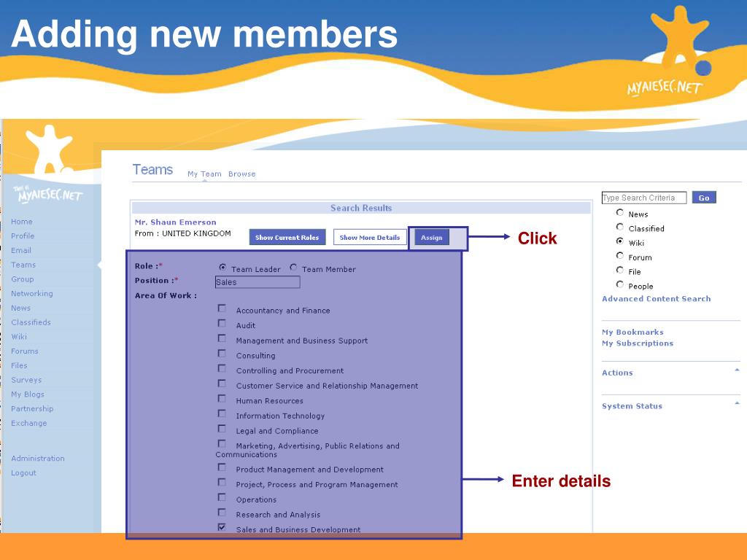This screenshot has height=560, width=747.
Task: Click the Type Search Criteria field
Action: coord(644,198)
